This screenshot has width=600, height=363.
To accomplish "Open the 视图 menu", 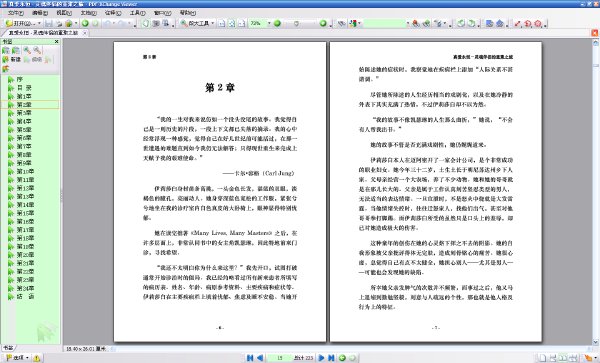I will (64, 13).
